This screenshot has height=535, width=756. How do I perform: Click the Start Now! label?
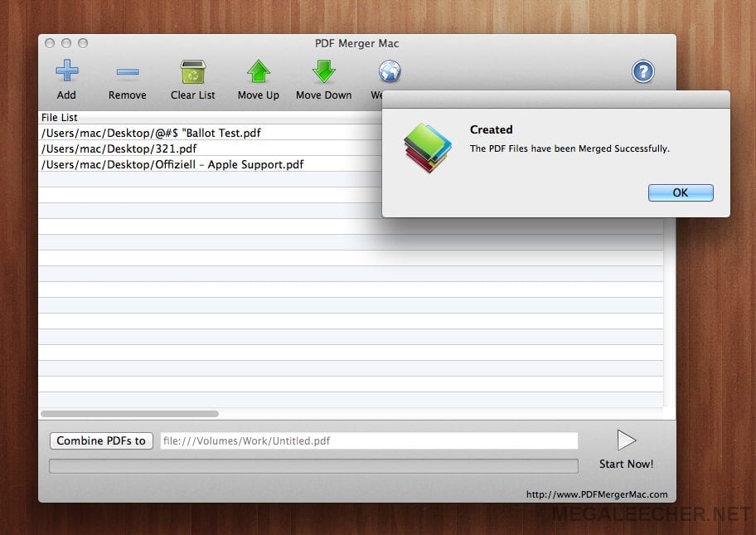click(626, 464)
